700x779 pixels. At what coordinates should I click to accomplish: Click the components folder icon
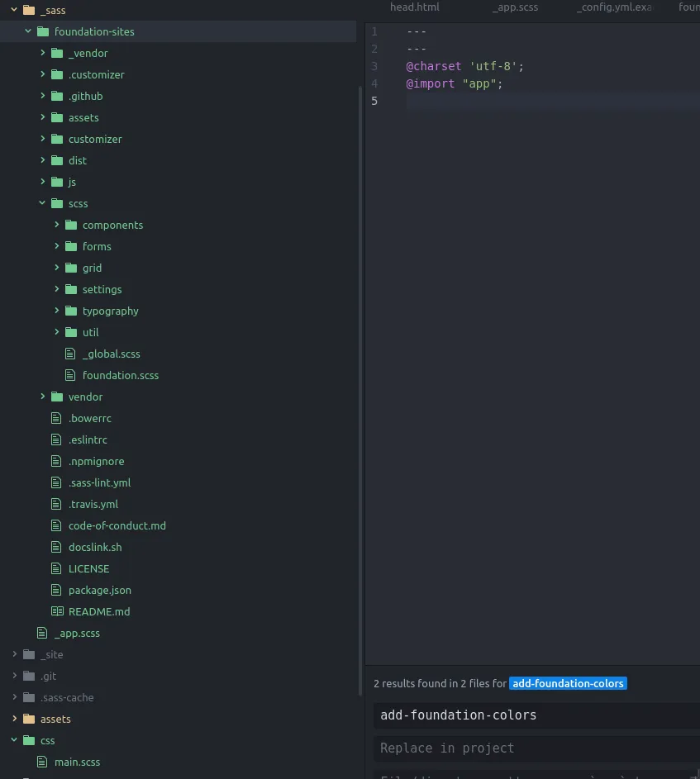click(71, 225)
